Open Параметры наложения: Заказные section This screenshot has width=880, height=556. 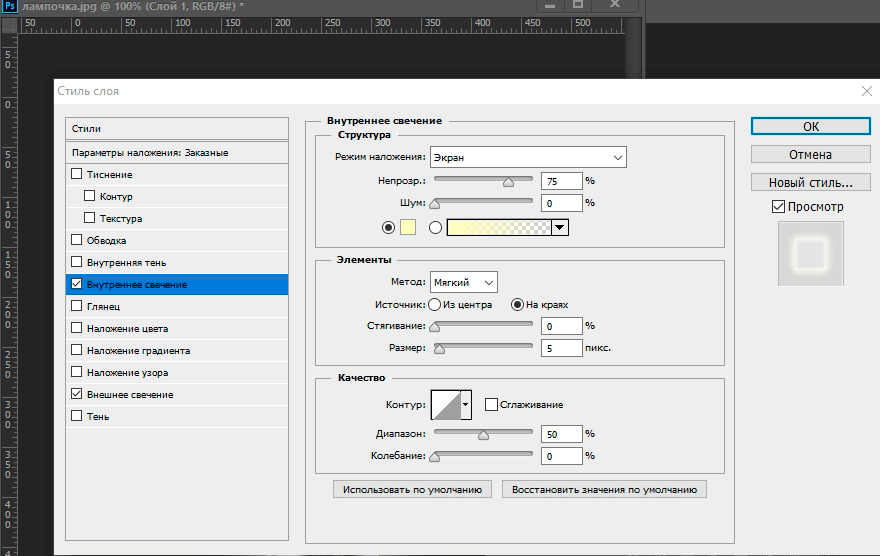point(150,153)
